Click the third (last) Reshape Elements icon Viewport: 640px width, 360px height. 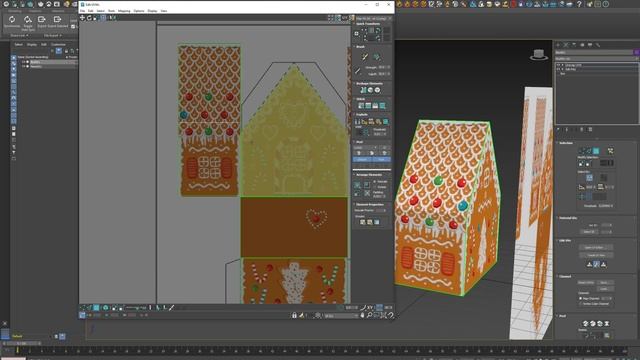coord(377,90)
